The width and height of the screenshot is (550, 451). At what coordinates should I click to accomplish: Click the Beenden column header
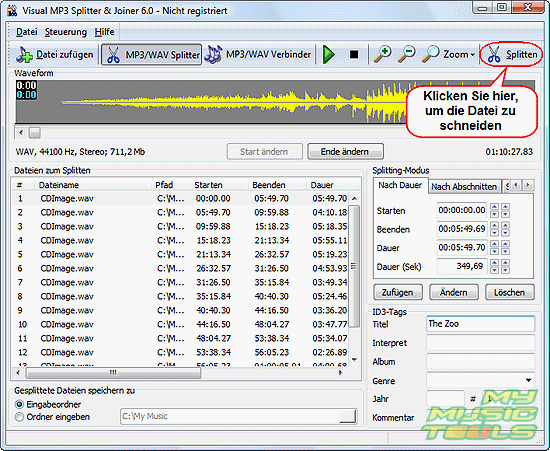pyautogui.click(x=278, y=185)
